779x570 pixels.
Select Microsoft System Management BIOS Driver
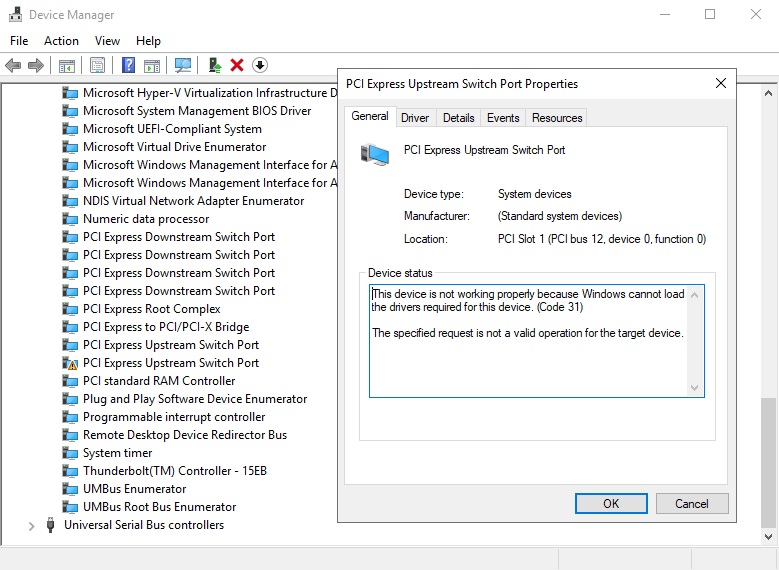197,111
